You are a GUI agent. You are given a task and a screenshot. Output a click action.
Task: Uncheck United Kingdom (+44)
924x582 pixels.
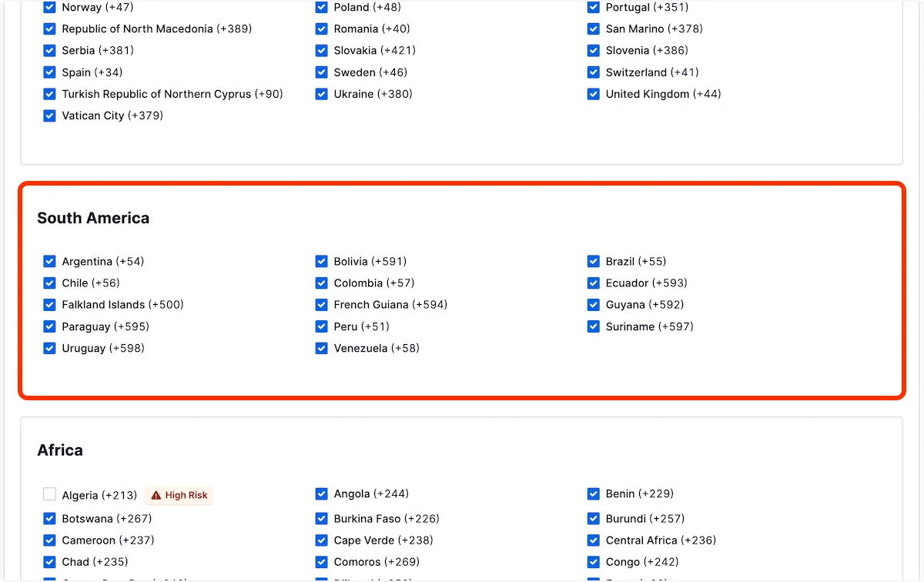click(594, 94)
